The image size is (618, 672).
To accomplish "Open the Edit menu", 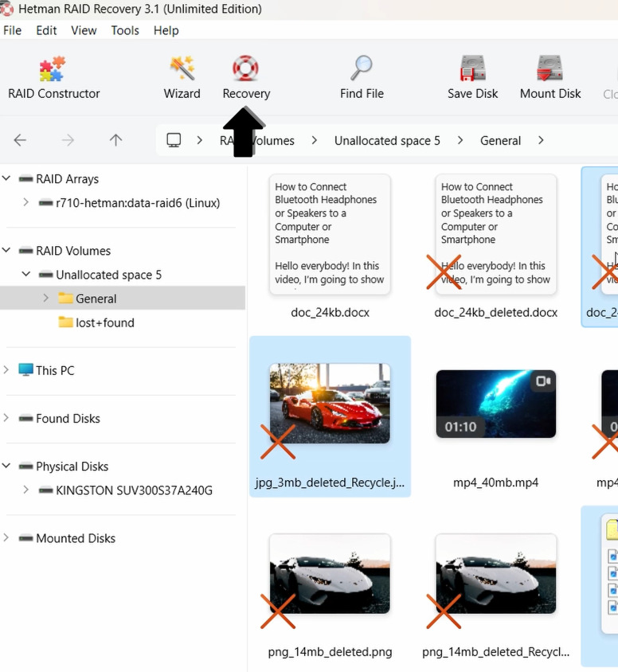I will [46, 30].
